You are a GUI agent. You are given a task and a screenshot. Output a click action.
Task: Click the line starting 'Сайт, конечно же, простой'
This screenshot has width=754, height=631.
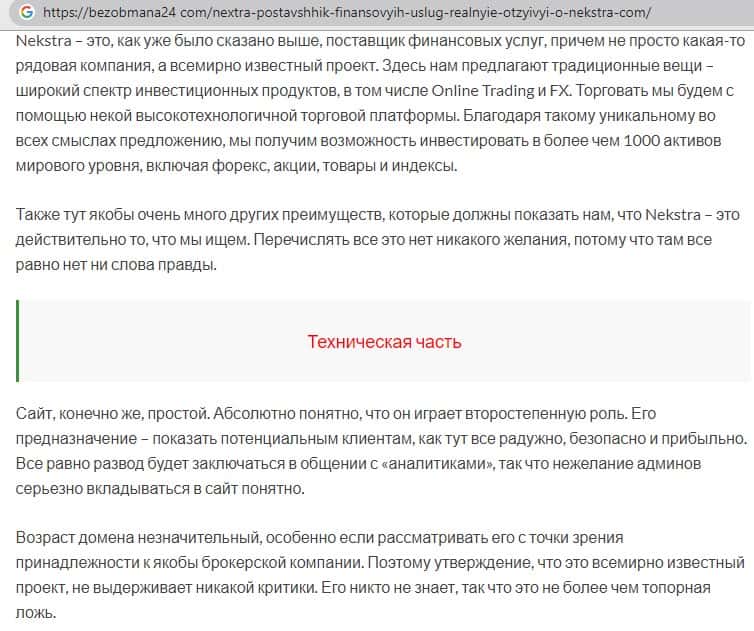[336, 414]
